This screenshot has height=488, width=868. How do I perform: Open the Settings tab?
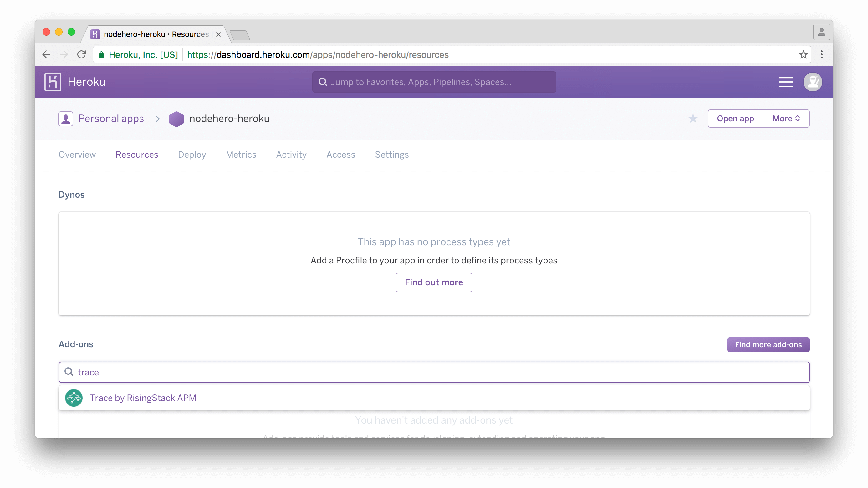click(x=391, y=155)
